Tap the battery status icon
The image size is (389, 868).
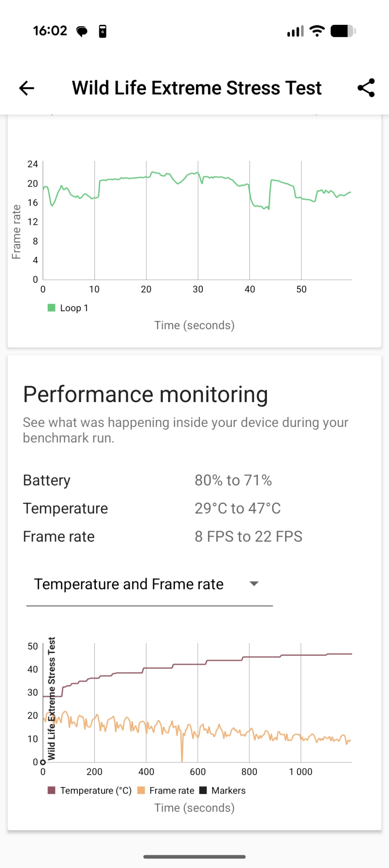click(343, 31)
